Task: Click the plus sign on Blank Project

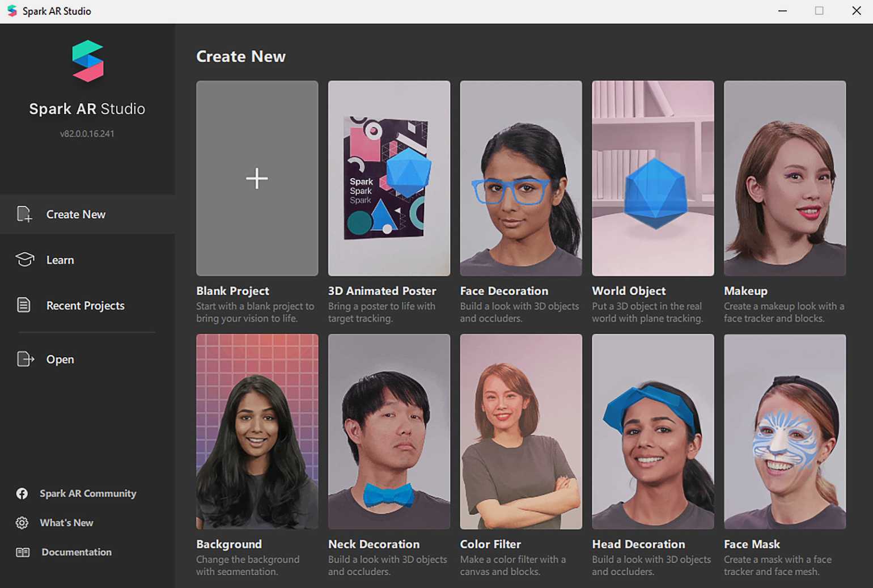Action: 257,178
